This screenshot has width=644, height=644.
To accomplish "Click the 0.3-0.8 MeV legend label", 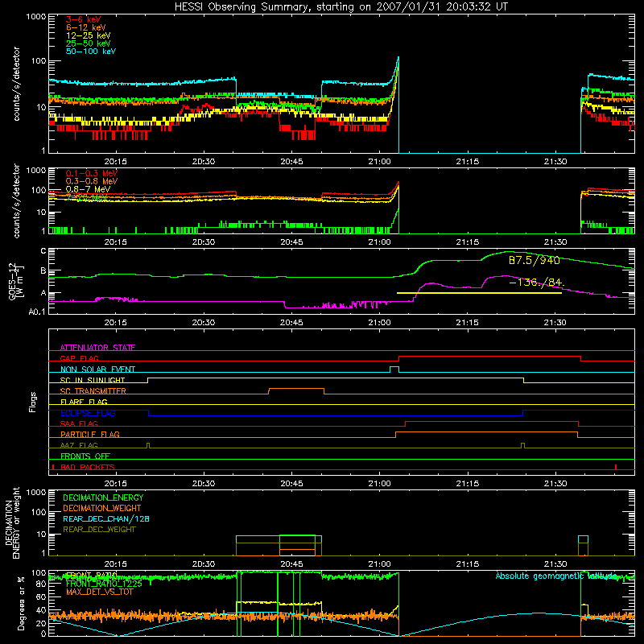I will pos(92,181).
